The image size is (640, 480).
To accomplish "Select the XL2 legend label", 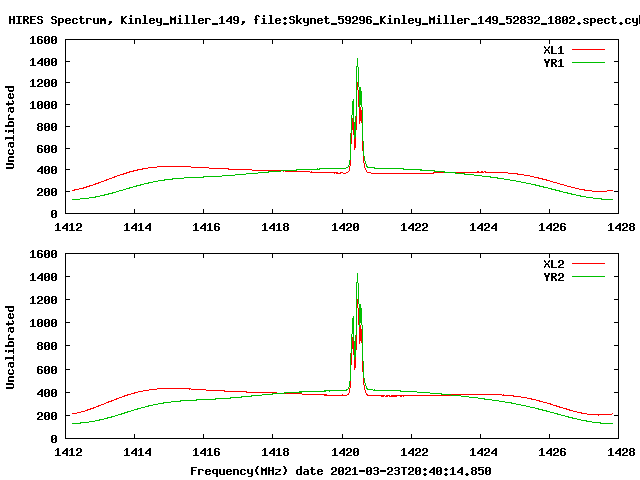I will (x=553, y=264).
